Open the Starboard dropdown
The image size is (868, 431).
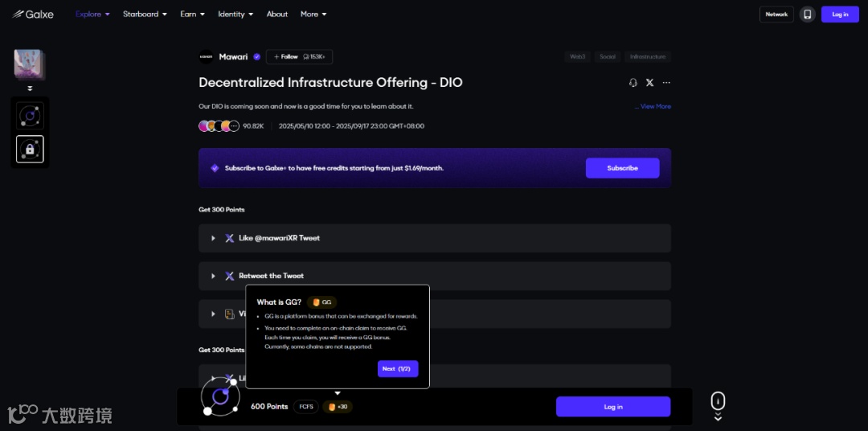(145, 14)
